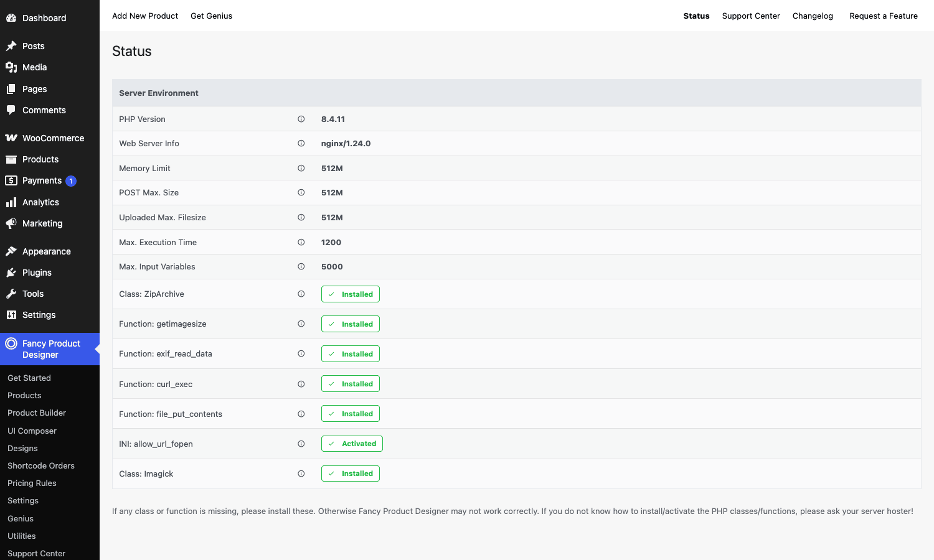Click Installed badge for Function: curl_exec
The image size is (934, 560).
[351, 384]
